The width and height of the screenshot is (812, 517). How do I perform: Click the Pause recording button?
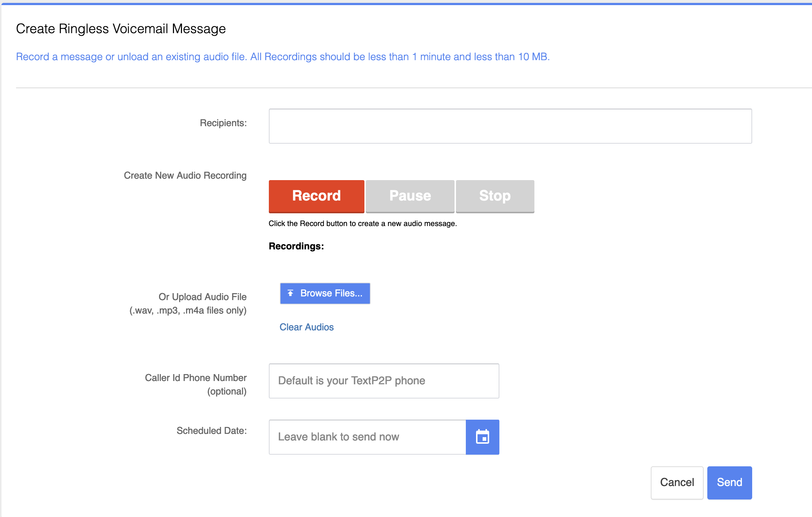tap(410, 196)
